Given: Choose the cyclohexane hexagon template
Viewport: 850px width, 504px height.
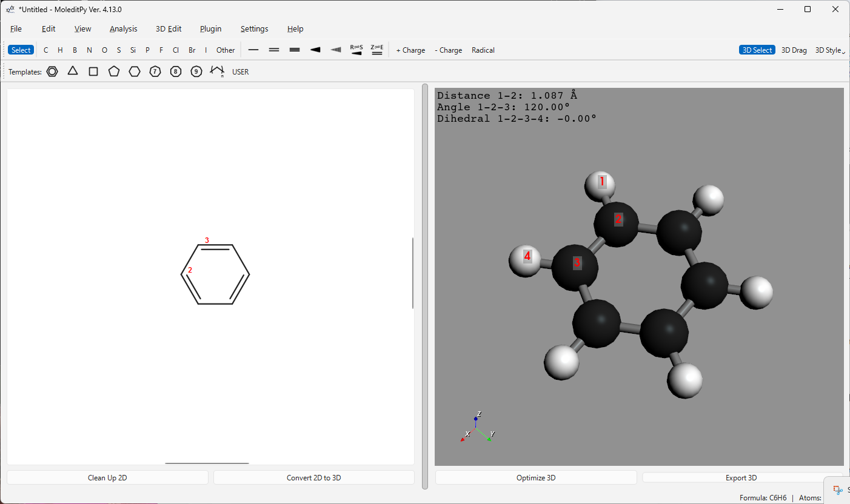Looking at the screenshot, I should pos(135,71).
